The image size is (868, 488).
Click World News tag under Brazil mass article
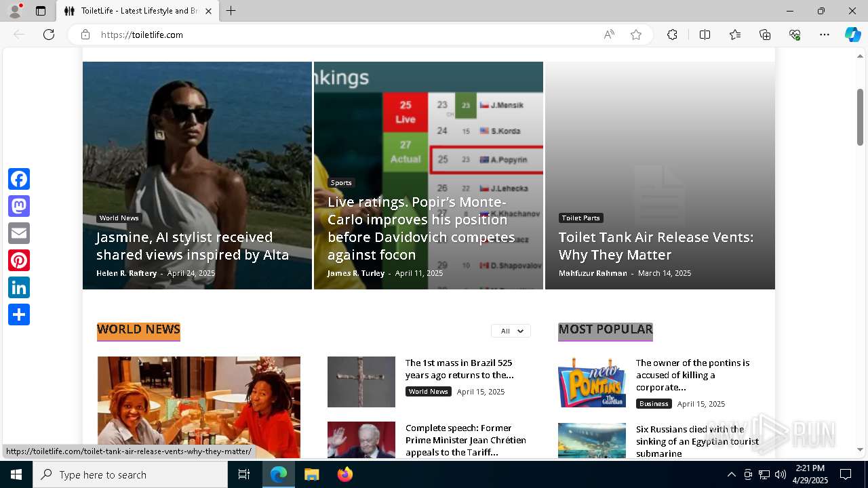pos(429,392)
